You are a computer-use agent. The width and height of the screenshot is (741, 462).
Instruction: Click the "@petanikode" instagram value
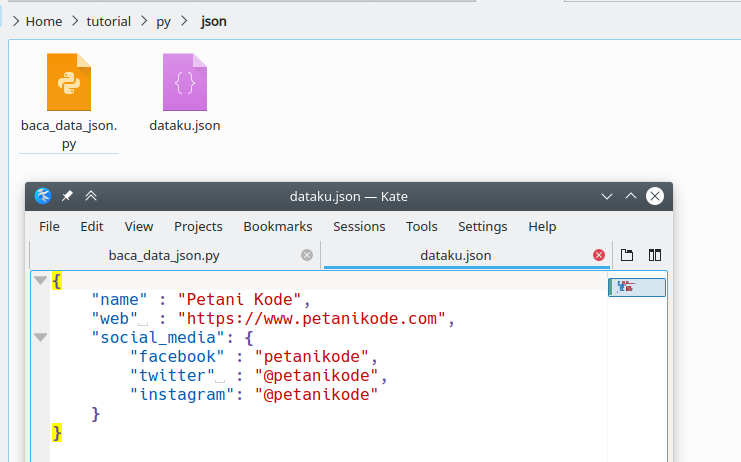tap(317, 394)
